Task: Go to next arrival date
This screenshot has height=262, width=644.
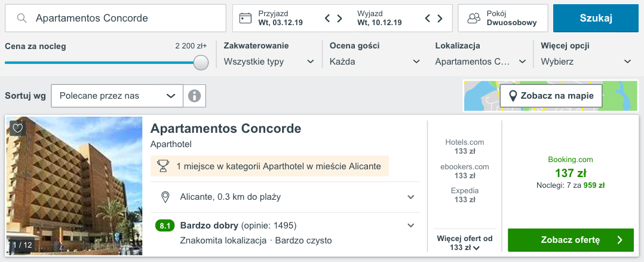Action: (x=340, y=18)
